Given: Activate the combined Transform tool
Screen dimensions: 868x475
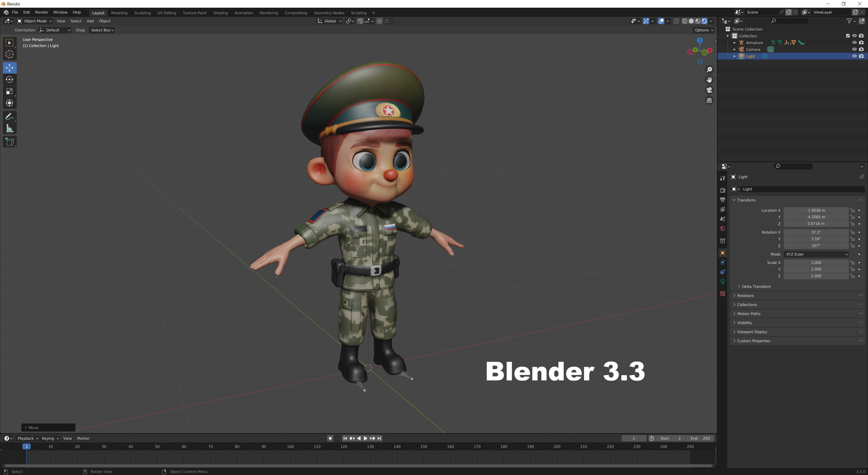Looking at the screenshot, I should click(9, 103).
